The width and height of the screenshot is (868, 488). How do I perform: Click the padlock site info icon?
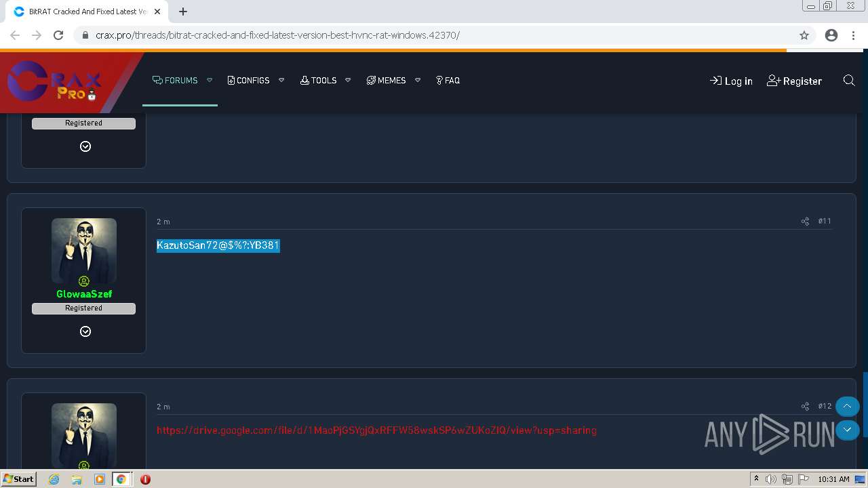coord(85,35)
